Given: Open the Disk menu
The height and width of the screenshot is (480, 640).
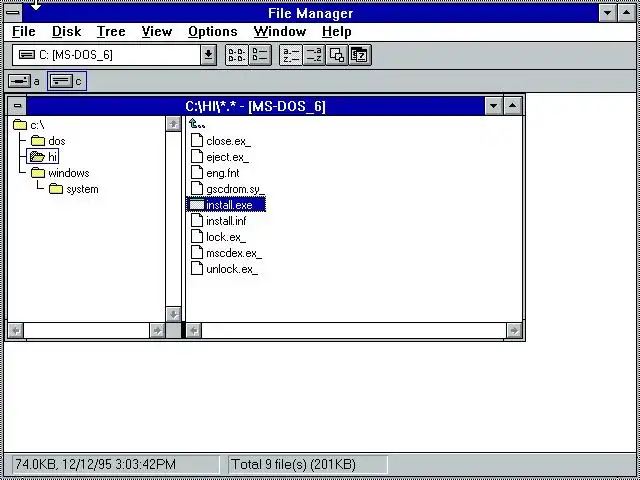Looking at the screenshot, I should (67, 31).
